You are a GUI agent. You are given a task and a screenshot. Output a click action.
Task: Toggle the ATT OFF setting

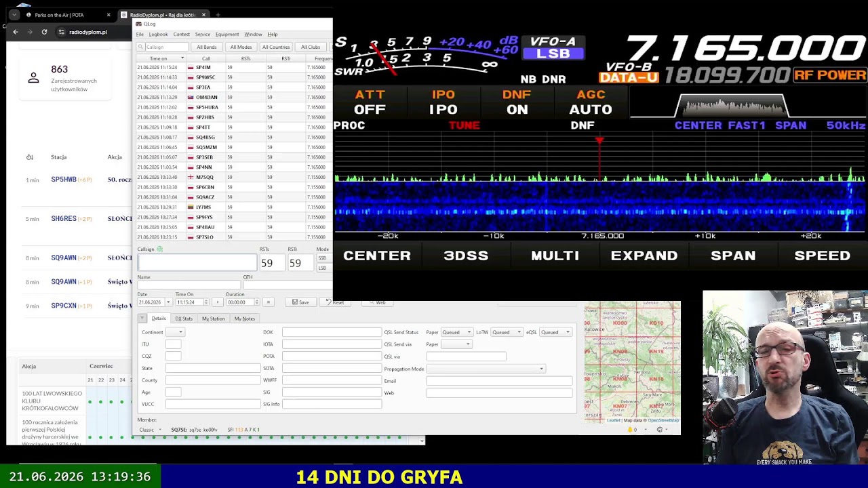click(x=370, y=102)
